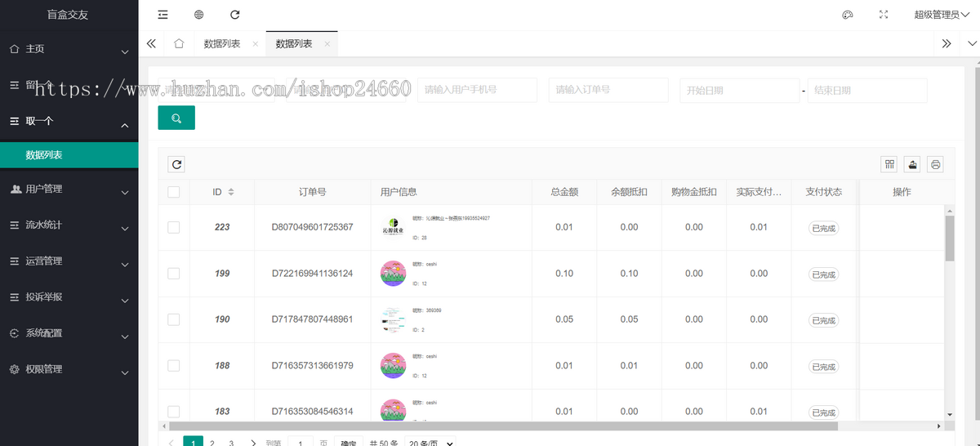
Task: Tick the select-all checkbox in table header
Action: click(x=173, y=192)
